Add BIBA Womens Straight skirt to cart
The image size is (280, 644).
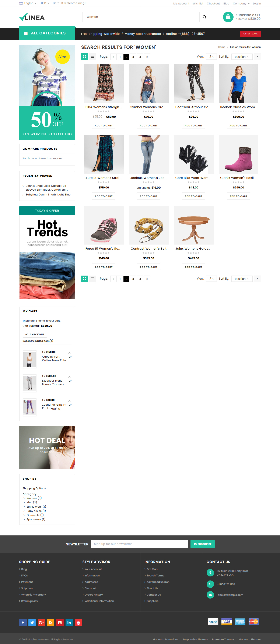click(104, 126)
